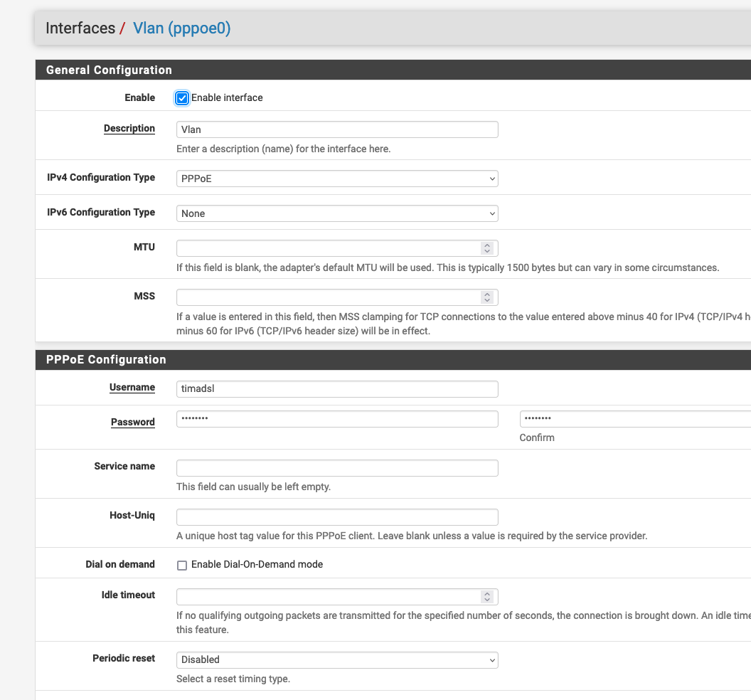Image resolution: width=751 pixels, height=700 pixels.
Task: Expand the IPv6 Configuration Type dropdown
Action: tap(337, 213)
